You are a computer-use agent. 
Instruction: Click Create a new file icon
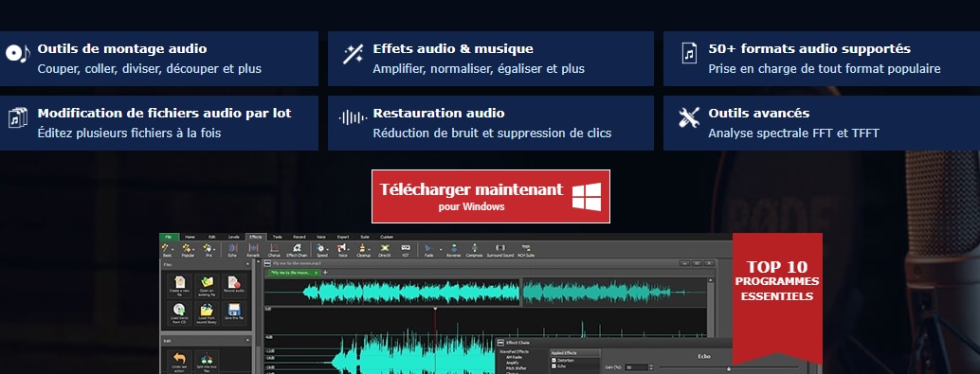180,282
